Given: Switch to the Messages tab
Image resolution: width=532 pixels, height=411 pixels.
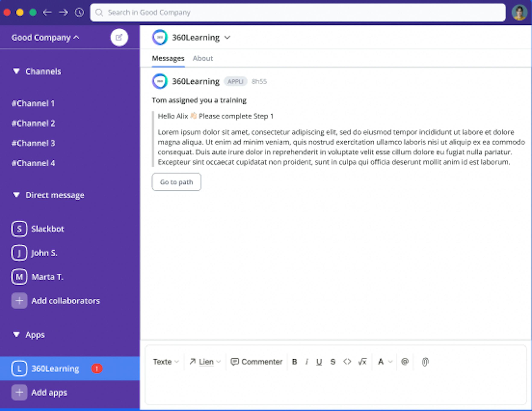Looking at the screenshot, I should [168, 59].
